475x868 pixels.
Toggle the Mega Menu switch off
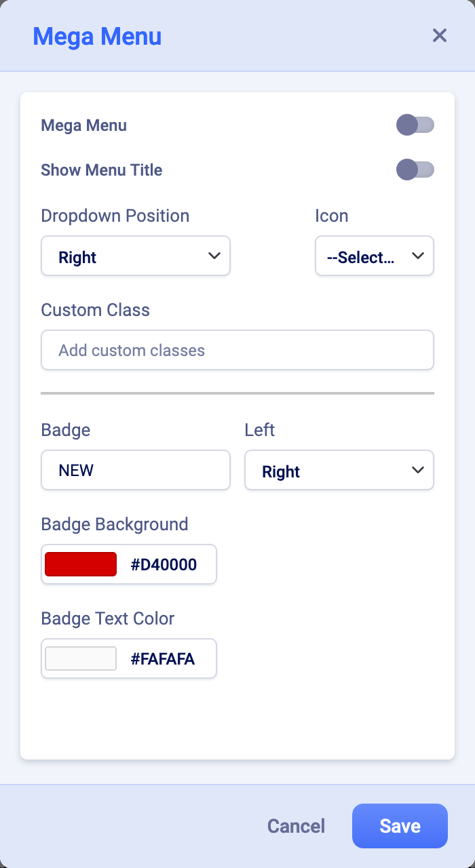coord(415,125)
